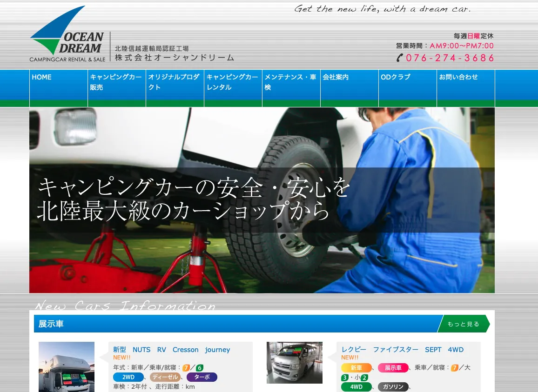This screenshot has width=538, height=392.
Task: Click the 展示車 section heading
Action: click(x=51, y=324)
